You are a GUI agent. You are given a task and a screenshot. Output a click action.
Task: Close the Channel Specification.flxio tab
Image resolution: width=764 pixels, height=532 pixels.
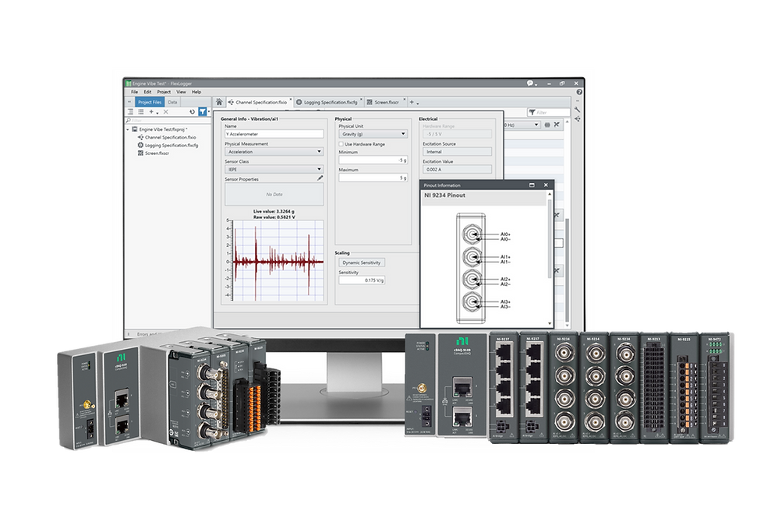[291, 99]
